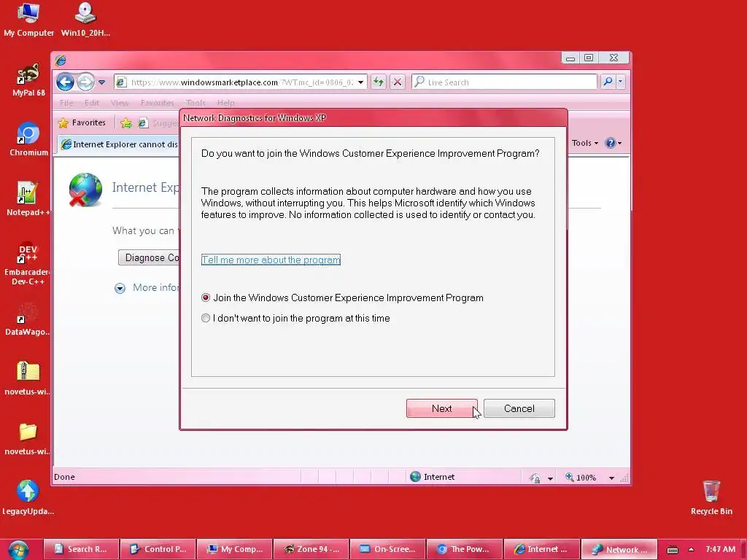
Task: Open DataWagon desktop shortcut
Action: [28, 319]
